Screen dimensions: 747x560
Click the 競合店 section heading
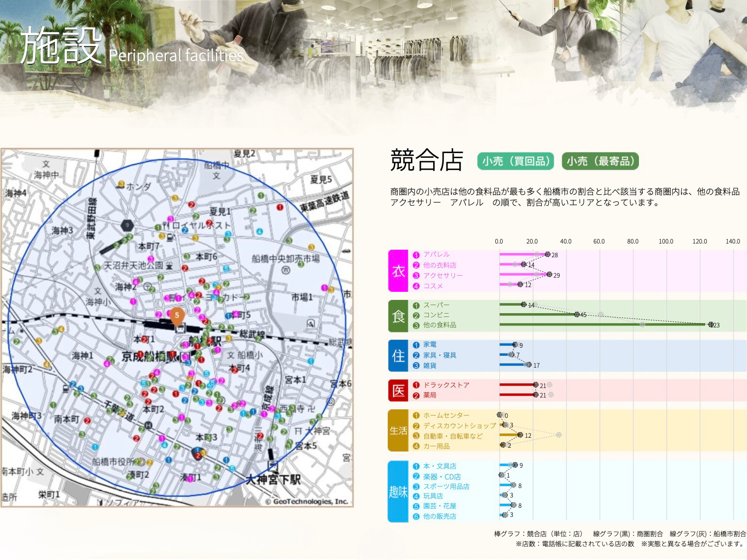tap(426, 160)
